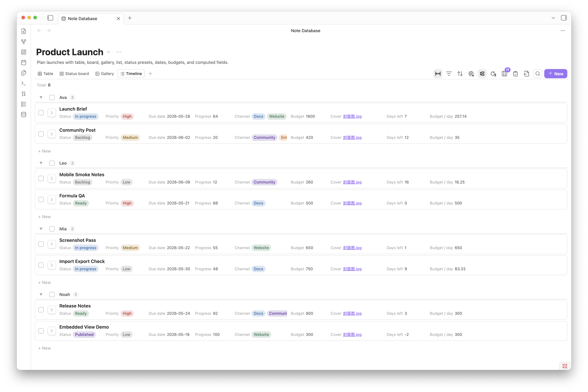Click the purple New button
588x392 pixels.
click(556, 74)
